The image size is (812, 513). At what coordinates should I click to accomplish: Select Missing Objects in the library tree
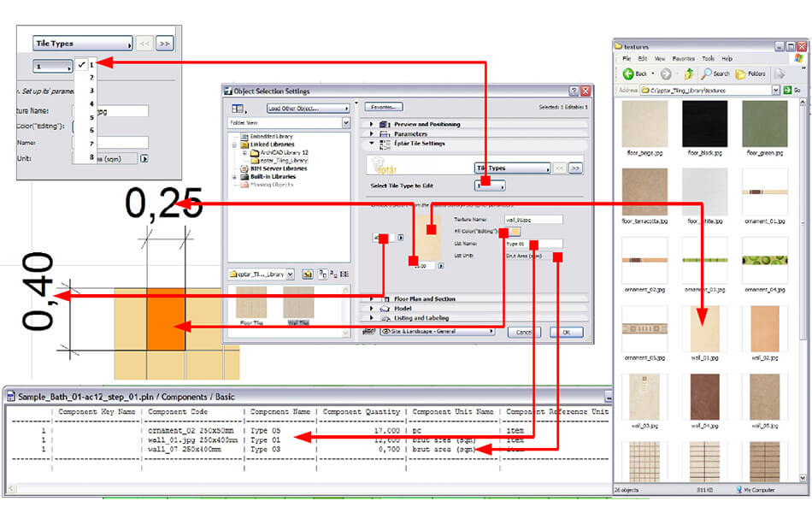click(x=272, y=185)
